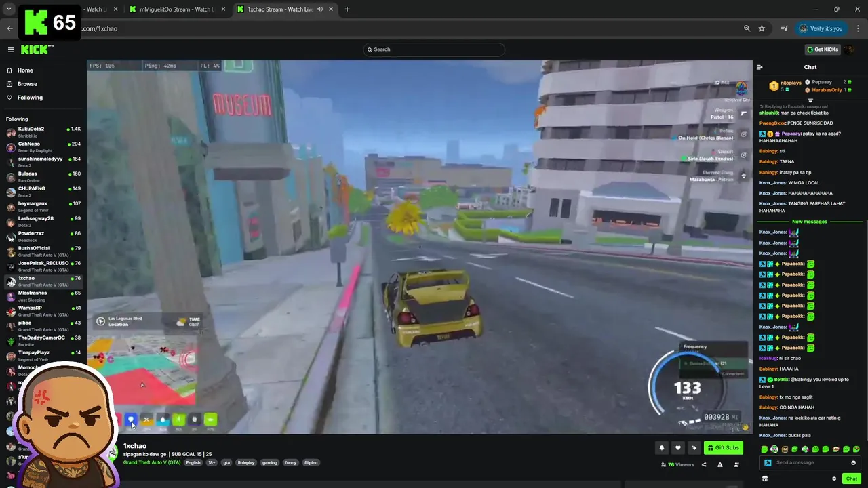Click the English language tag
The height and width of the screenshot is (488, 868).
(x=193, y=462)
